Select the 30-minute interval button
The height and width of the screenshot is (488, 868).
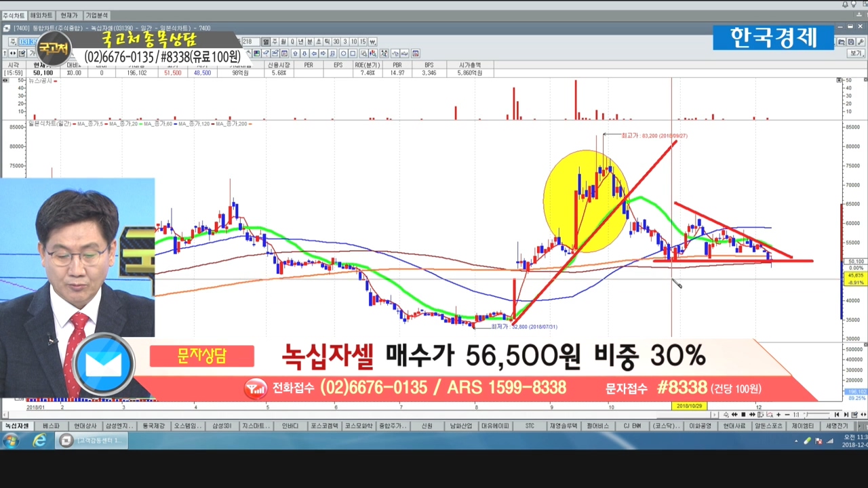coord(336,41)
